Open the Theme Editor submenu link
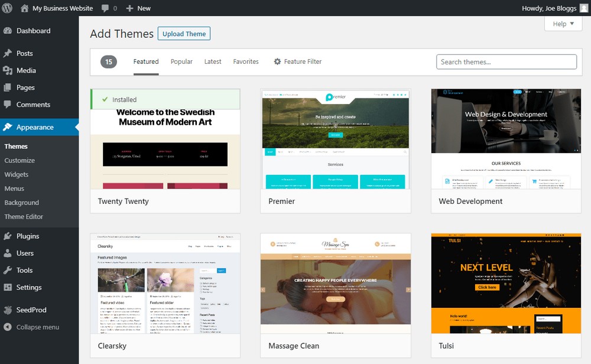 click(24, 217)
